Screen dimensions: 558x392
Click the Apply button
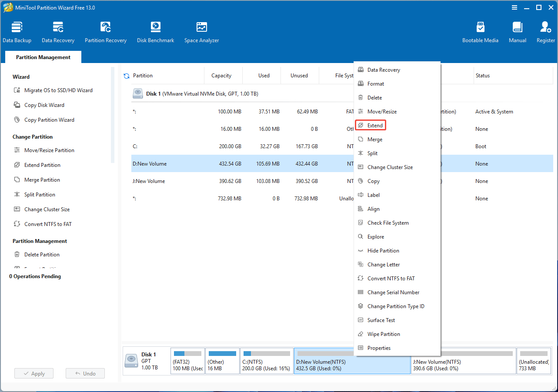pos(33,373)
